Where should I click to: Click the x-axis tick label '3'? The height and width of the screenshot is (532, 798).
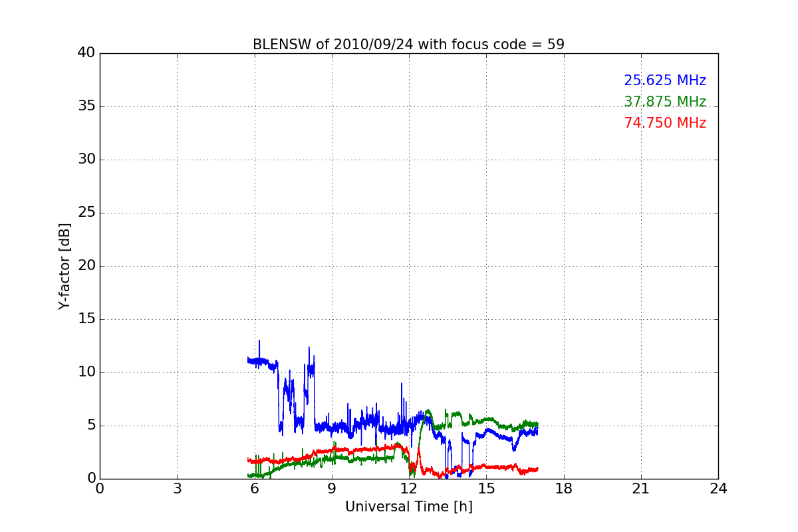177,489
